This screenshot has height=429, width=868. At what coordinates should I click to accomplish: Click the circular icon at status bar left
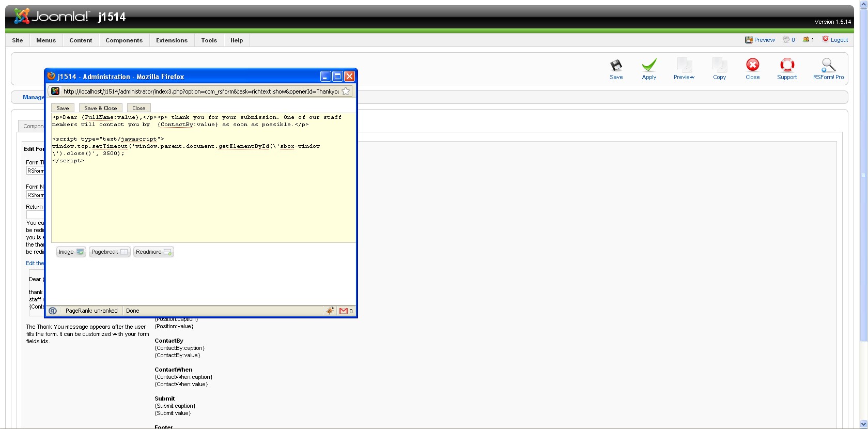(53, 311)
